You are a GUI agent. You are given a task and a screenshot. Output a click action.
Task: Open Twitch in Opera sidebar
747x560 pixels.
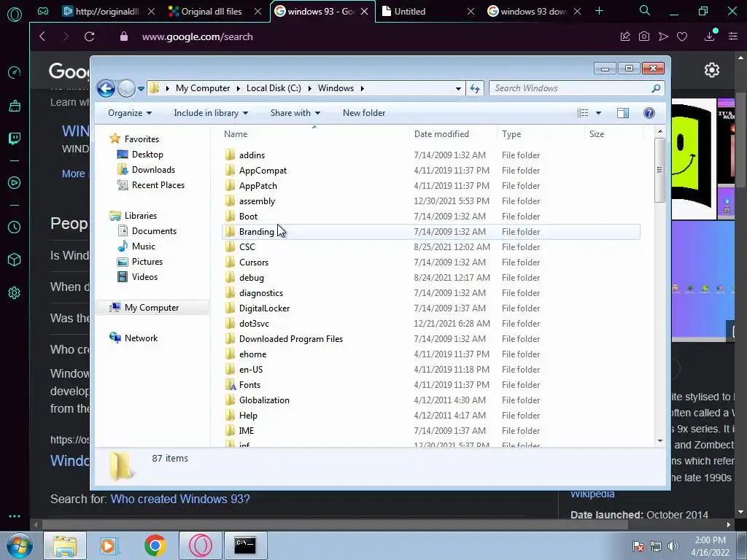pos(15,139)
